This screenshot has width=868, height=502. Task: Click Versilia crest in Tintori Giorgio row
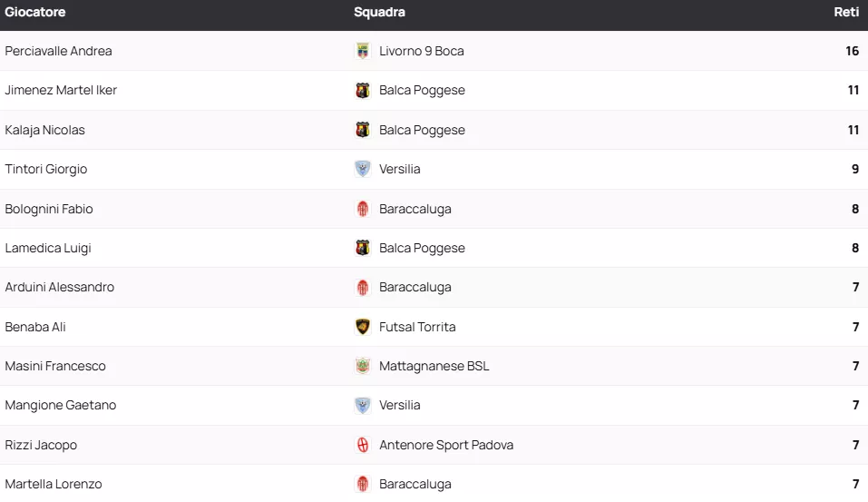[363, 170]
